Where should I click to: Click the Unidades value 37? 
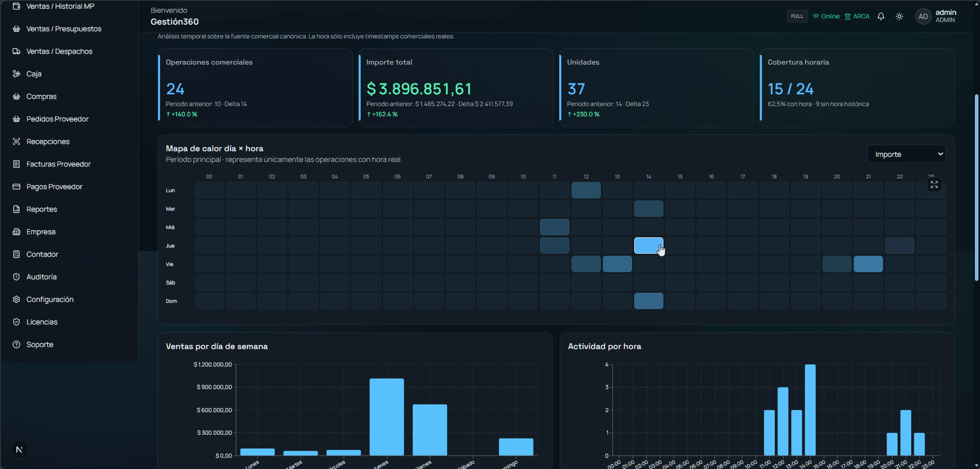[x=576, y=89]
